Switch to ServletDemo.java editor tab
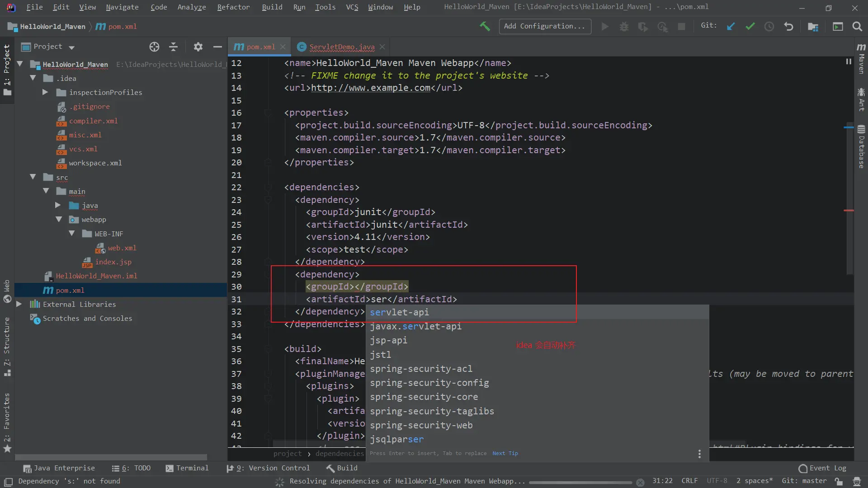 341,47
